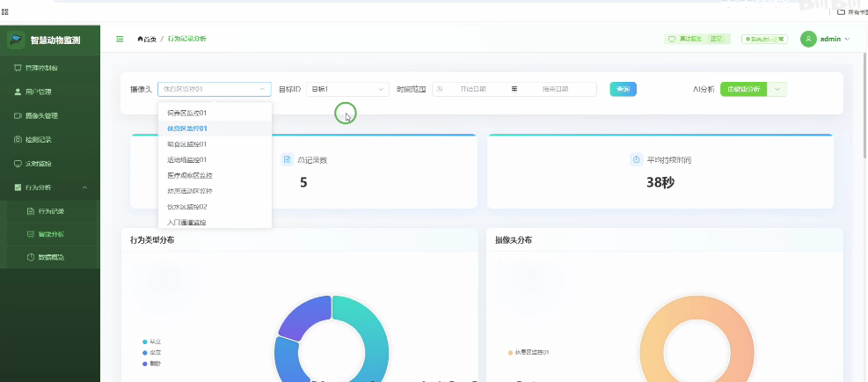Set the 开始日期 start date field
Image resolution: width=868 pixels, height=382 pixels.
pyautogui.click(x=473, y=89)
